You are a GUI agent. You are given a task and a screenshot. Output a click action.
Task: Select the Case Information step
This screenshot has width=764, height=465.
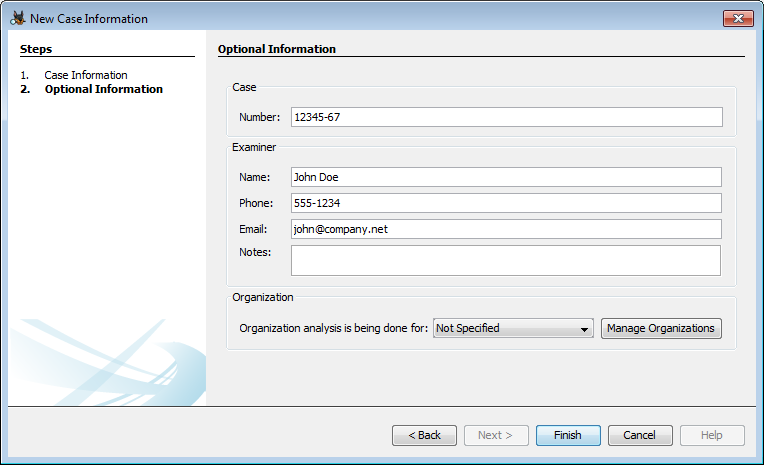click(85, 75)
